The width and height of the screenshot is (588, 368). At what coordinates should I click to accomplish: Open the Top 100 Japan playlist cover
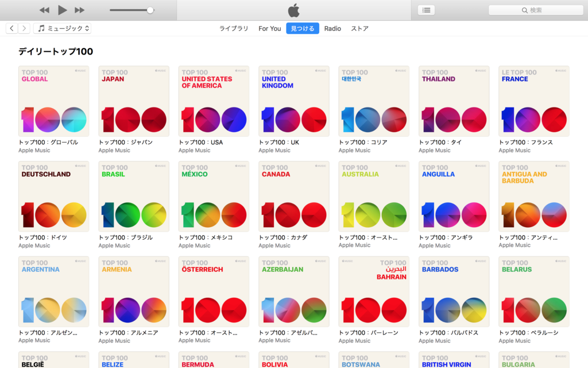click(x=134, y=101)
